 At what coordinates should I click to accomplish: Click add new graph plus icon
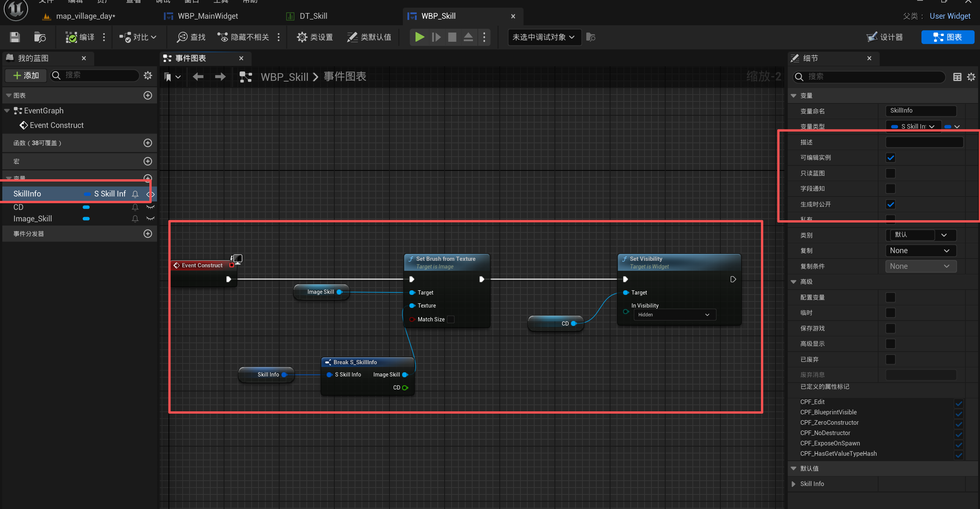click(148, 95)
